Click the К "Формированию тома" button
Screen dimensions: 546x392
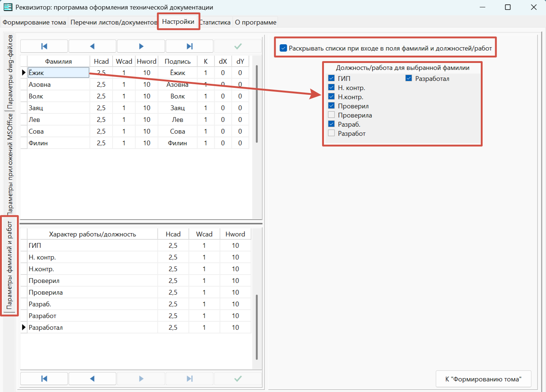tap(483, 379)
